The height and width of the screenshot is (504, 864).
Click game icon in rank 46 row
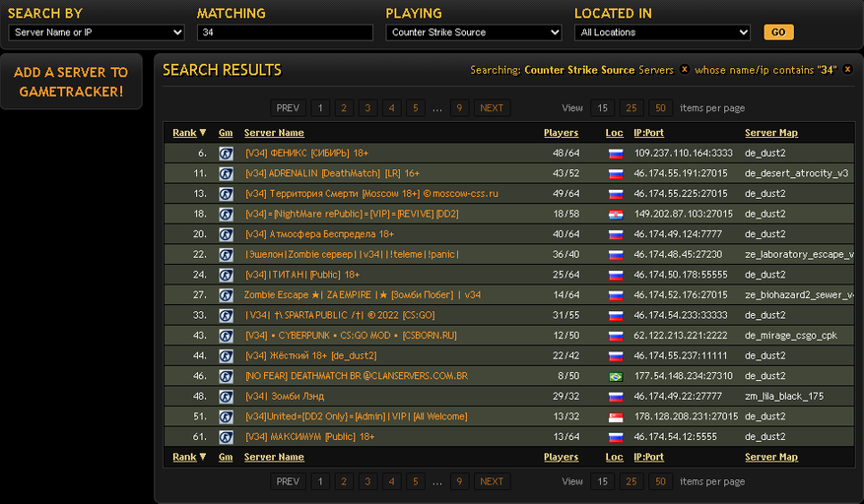coord(226,376)
